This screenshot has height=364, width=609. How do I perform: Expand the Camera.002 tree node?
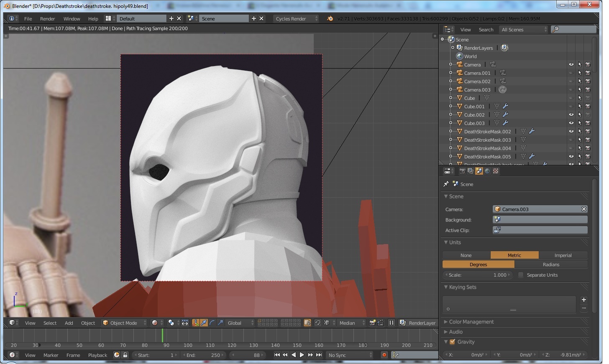(x=451, y=81)
